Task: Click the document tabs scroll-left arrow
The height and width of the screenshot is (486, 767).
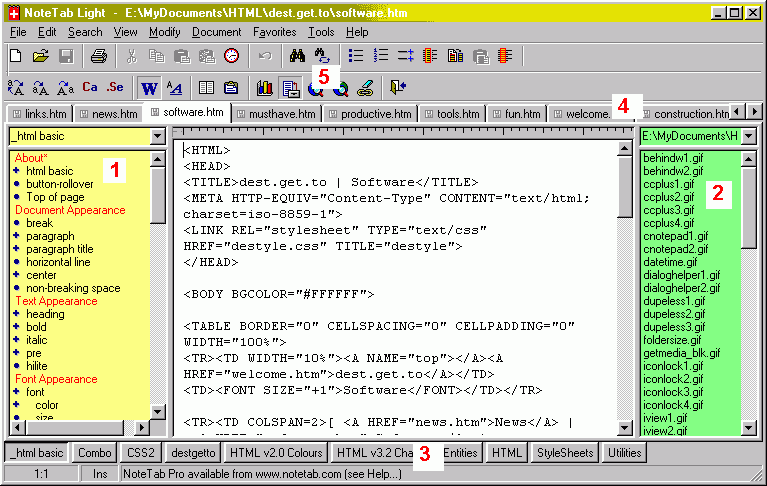Action: [738, 112]
